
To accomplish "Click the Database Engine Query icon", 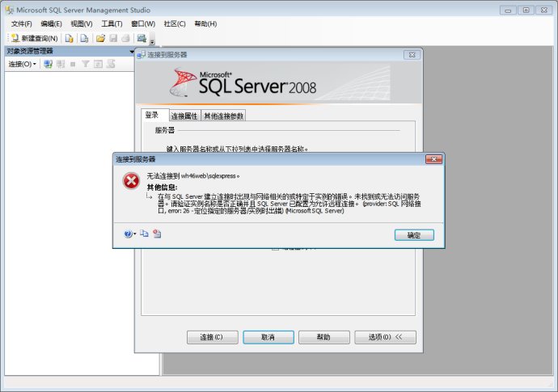I will click(x=70, y=38).
